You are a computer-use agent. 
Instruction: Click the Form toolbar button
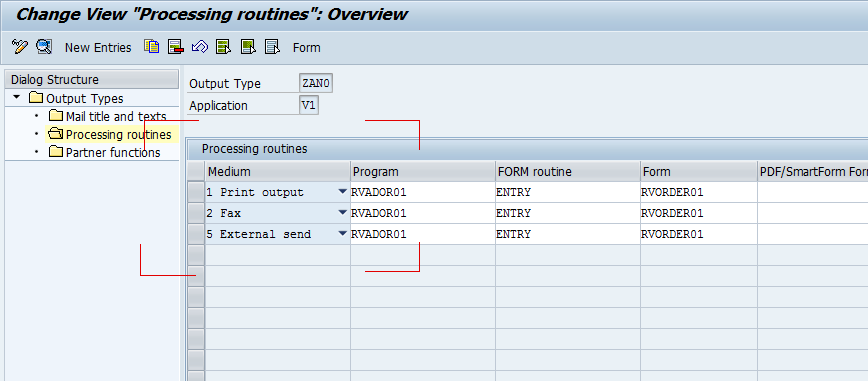(307, 48)
